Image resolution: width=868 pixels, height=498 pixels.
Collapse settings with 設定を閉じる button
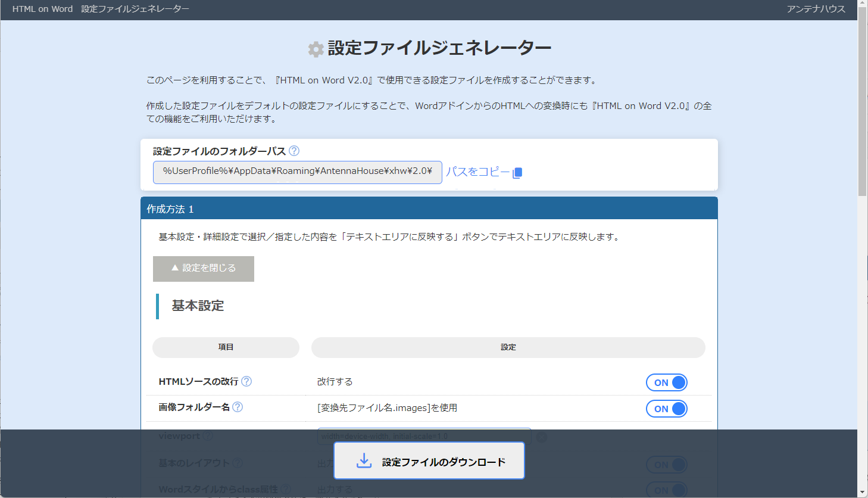204,269
